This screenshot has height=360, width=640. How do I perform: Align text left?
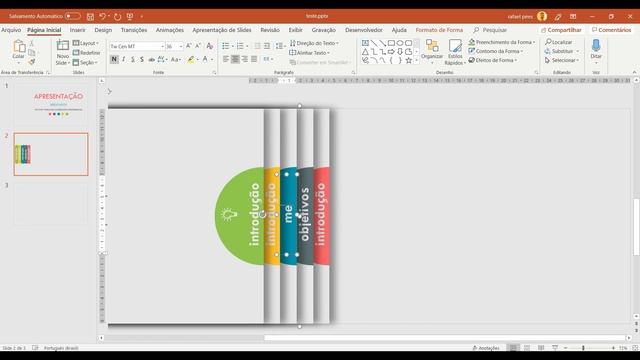[226, 60]
